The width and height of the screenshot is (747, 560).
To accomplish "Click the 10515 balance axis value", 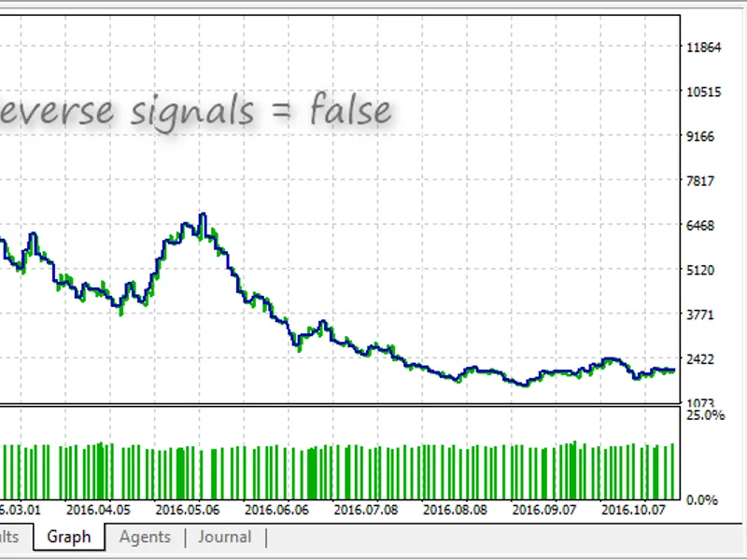I will click(704, 91).
